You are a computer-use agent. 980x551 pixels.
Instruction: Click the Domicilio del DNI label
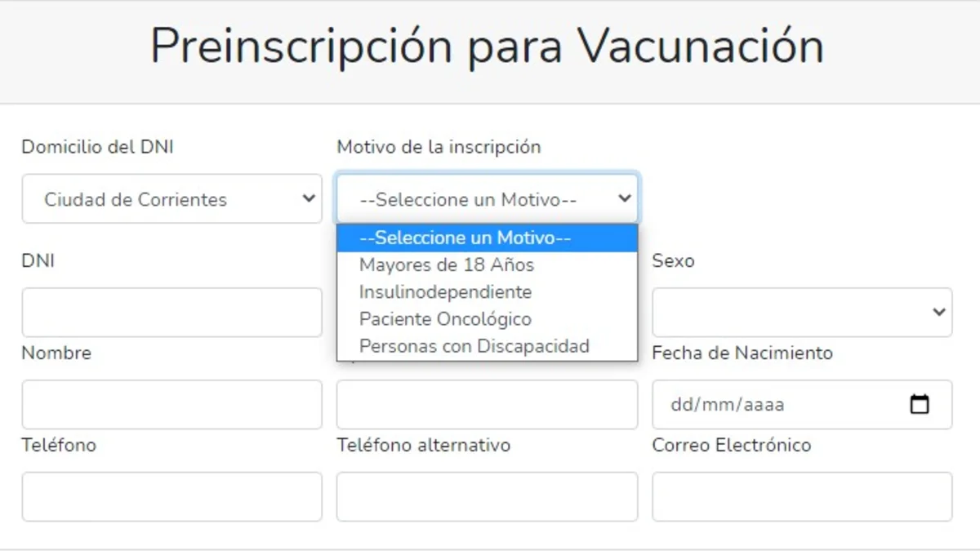[x=97, y=147]
